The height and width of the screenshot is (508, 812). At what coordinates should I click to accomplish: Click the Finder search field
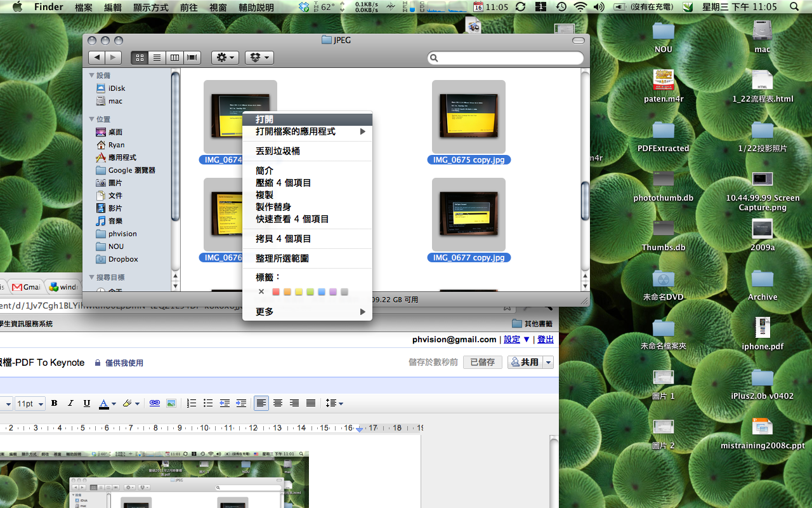pos(506,58)
